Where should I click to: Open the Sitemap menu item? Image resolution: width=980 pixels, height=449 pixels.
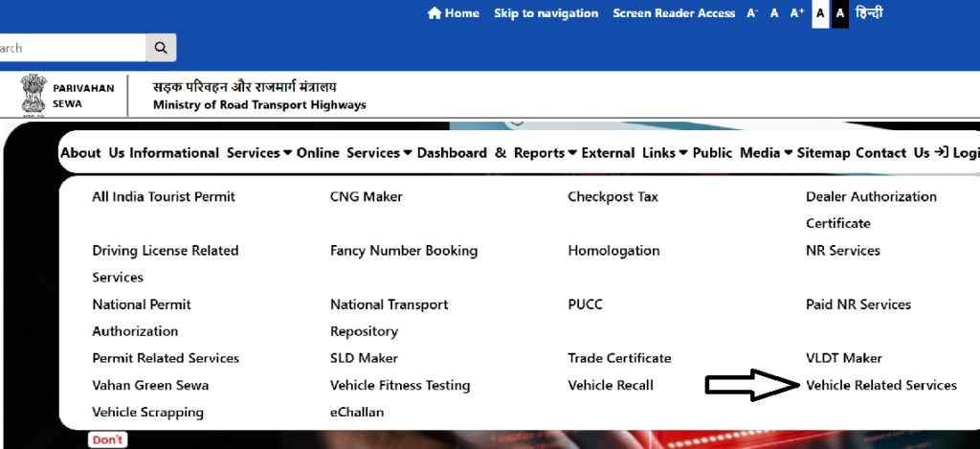click(824, 152)
